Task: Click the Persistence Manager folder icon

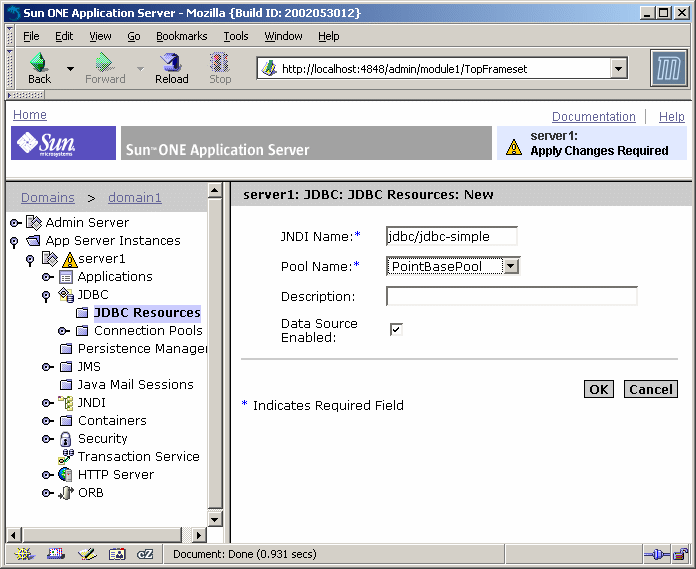Action: pos(66,349)
